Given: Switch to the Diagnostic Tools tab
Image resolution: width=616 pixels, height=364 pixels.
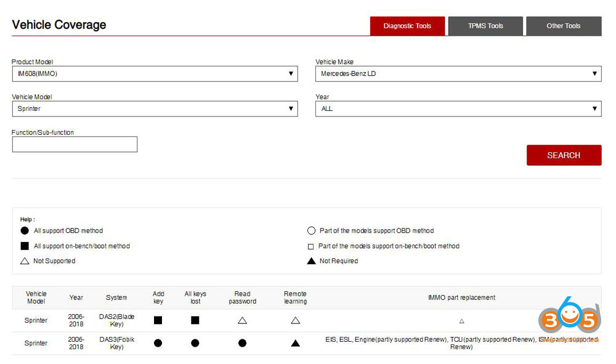Looking at the screenshot, I should (x=407, y=26).
